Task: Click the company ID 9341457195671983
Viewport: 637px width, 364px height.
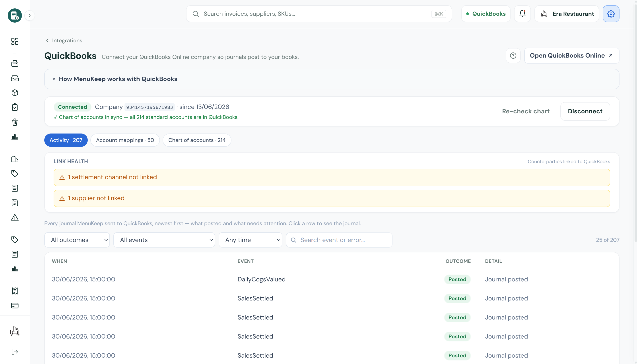Action: [x=150, y=107]
